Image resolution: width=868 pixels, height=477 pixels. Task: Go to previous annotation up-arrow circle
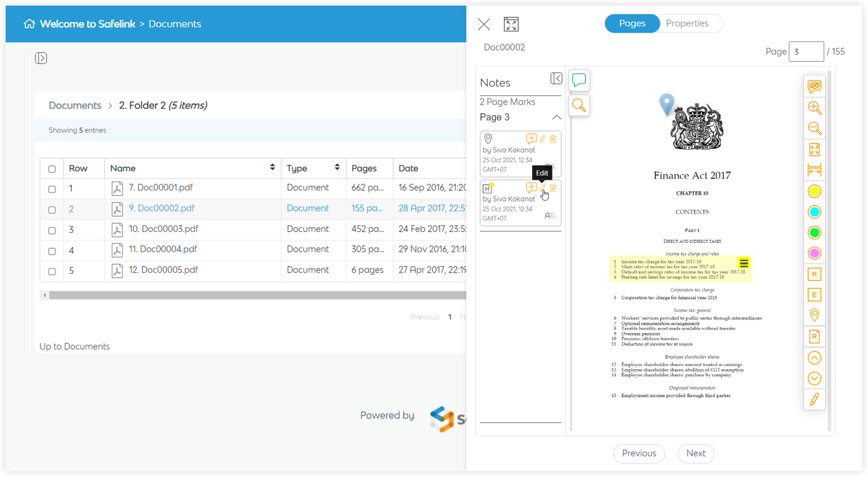(814, 358)
